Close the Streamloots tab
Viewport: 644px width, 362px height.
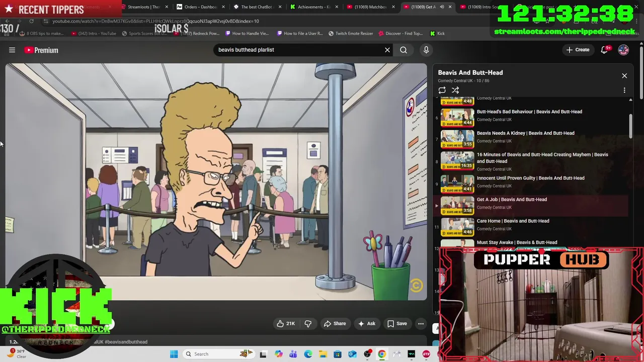coord(167,7)
